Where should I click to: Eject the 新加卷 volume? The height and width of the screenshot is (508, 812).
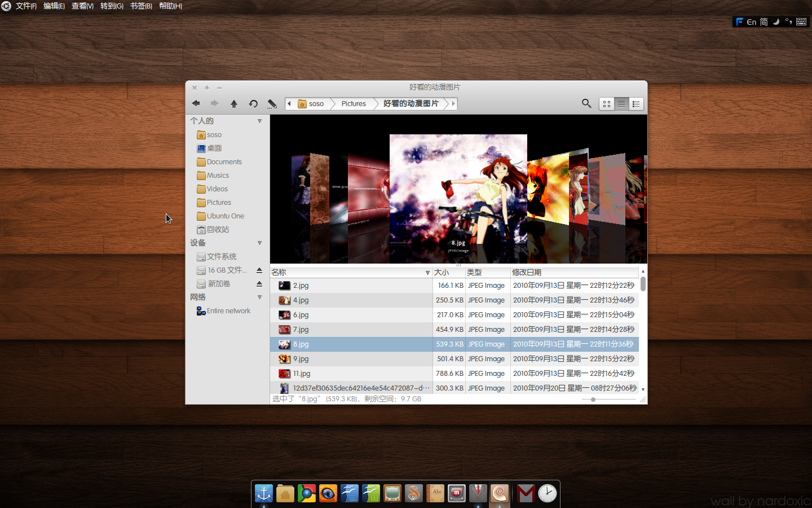(x=259, y=284)
